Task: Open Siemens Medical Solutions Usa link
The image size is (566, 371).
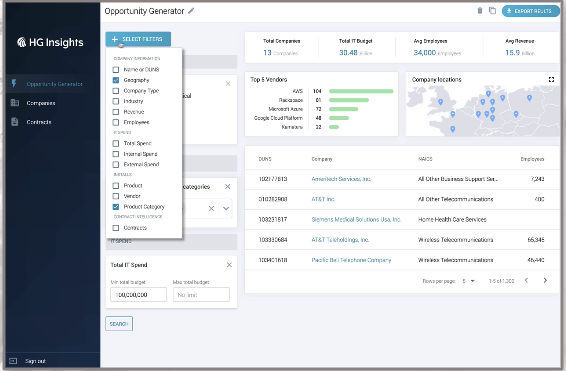Action: click(x=356, y=219)
